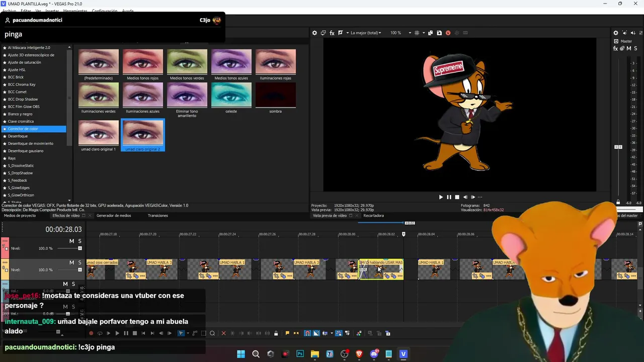Open video preview settings gear
This screenshot has width=644, height=362.
point(314,33)
